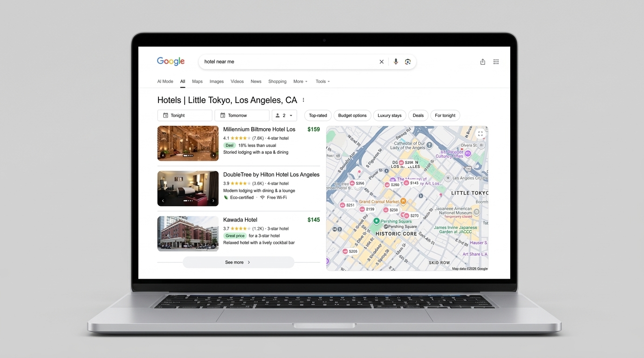Screen dimensions: 644x358
Task: Click the News tab
Action: (x=256, y=82)
